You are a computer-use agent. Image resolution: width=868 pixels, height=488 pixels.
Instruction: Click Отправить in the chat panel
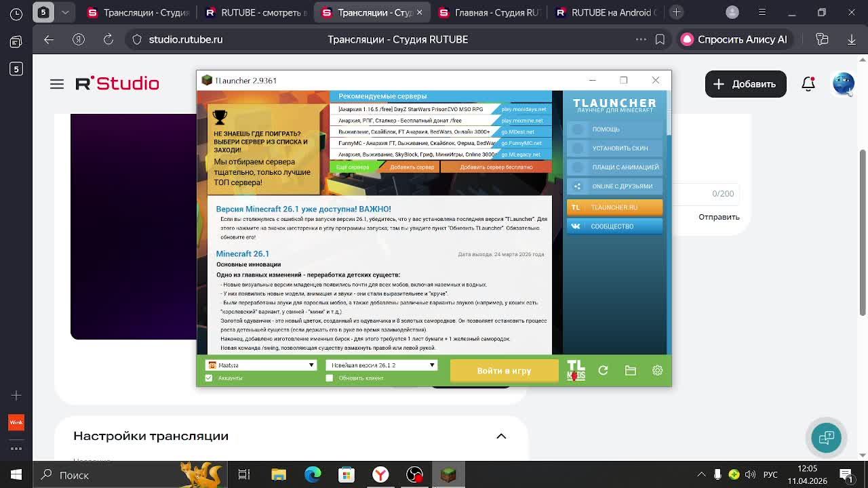click(719, 217)
